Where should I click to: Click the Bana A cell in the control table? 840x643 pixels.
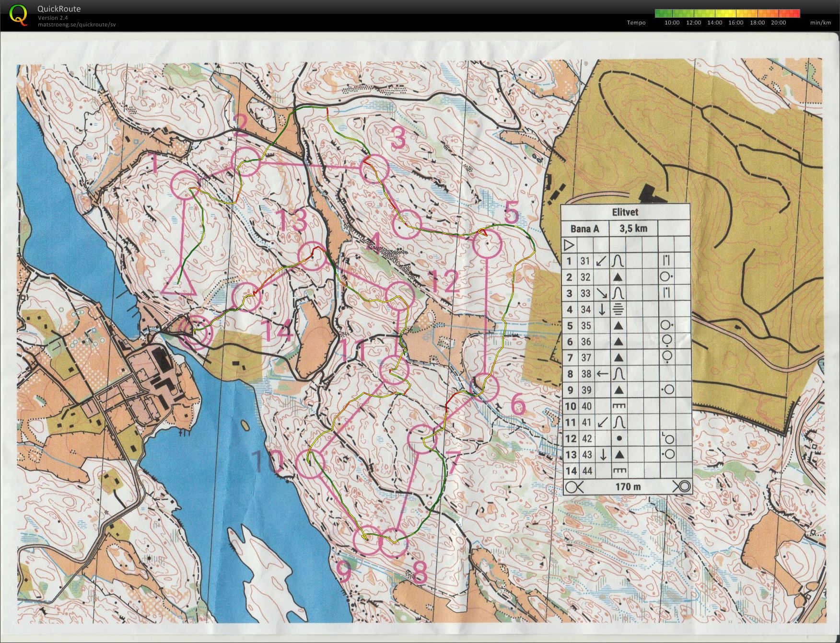point(584,229)
